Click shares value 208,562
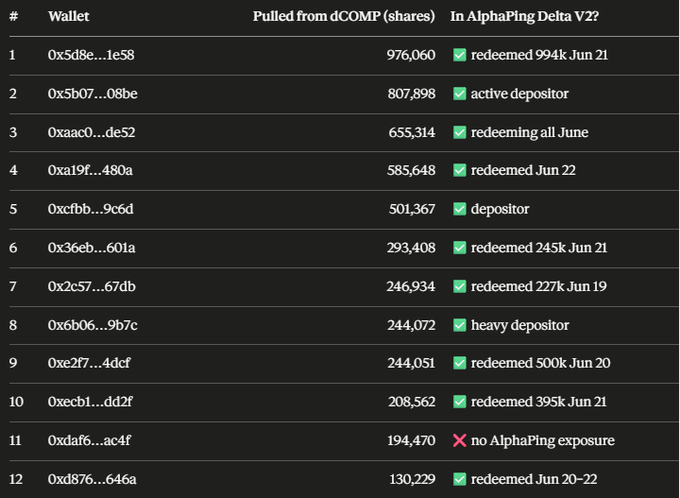Screen dimensions: 680x498 pyautogui.click(x=412, y=402)
